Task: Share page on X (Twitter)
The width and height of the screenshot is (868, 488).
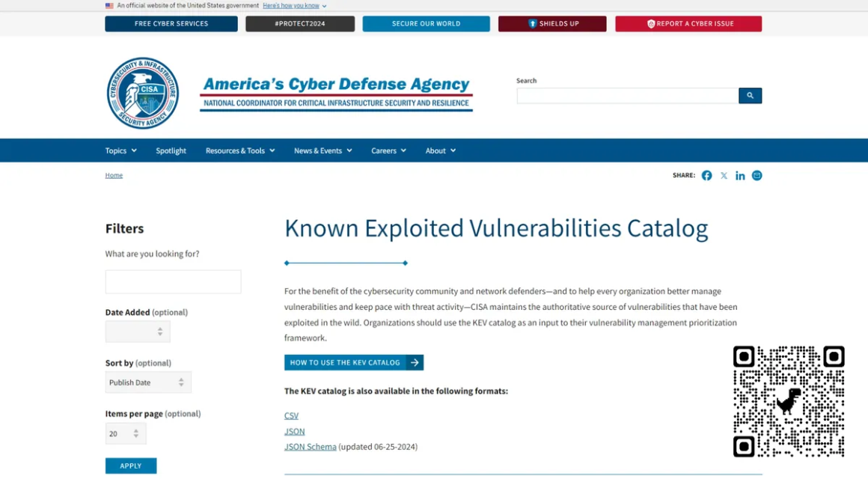Action: (x=724, y=176)
